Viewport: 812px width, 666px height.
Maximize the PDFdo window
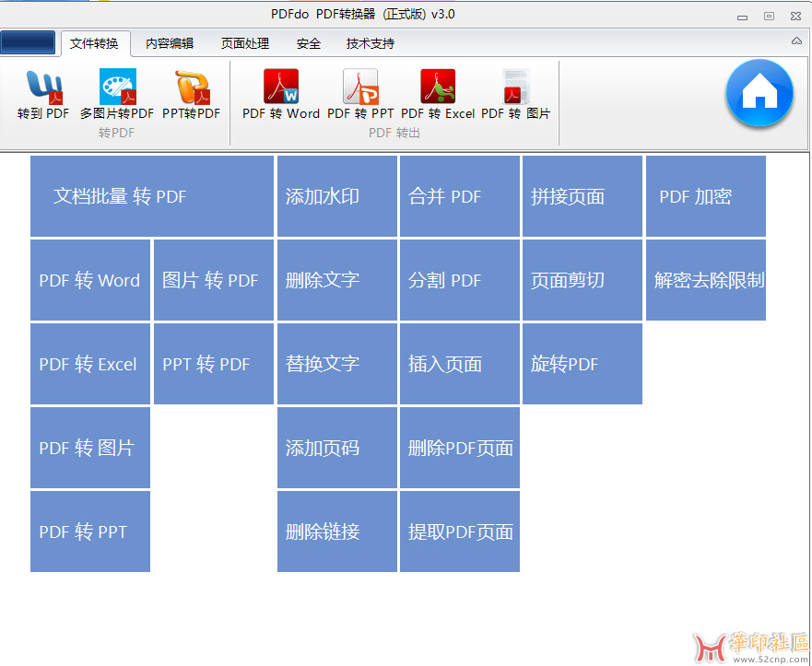pyautogui.click(x=769, y=17)
